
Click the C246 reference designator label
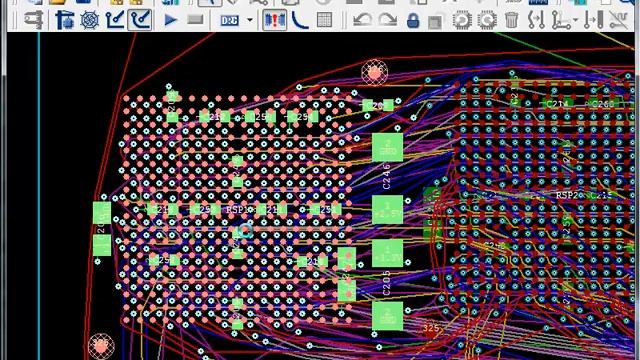click(x=387, y=177)
